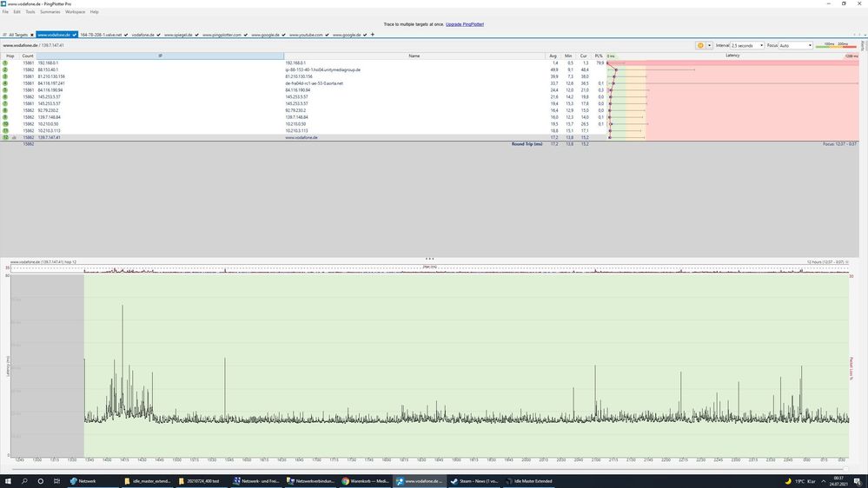
Task: Click the green hop 9 icon
Action: 5,117
